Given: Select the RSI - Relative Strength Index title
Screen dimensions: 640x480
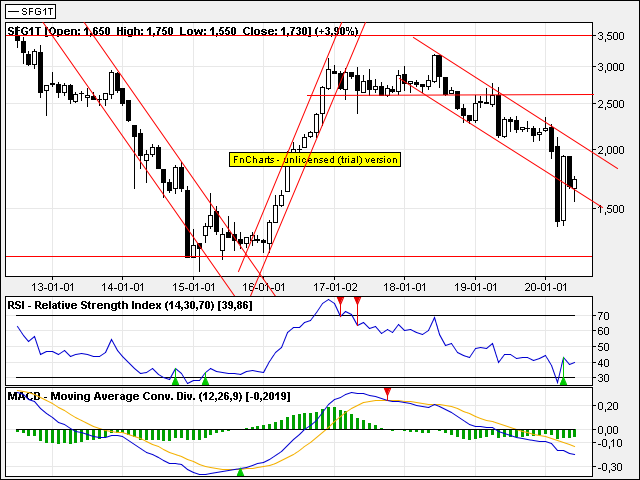Looking at the screenshot, I should coord(130,305).
